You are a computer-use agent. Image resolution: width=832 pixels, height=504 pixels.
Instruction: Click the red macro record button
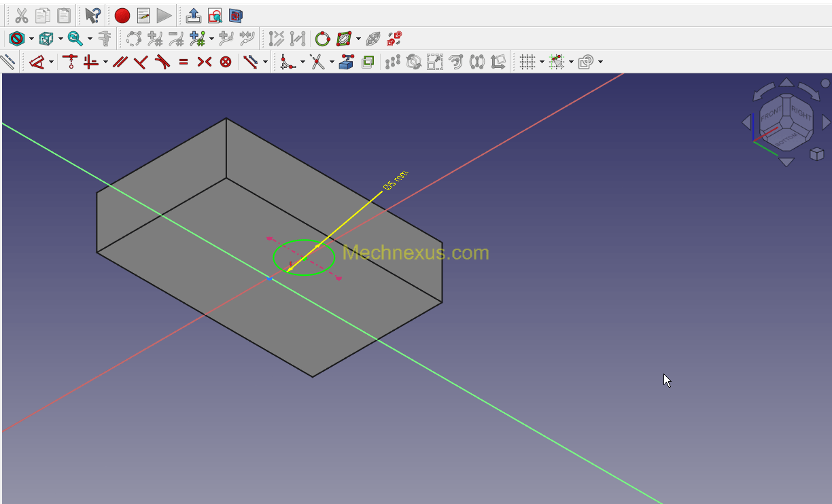click(x=122, y=16)
